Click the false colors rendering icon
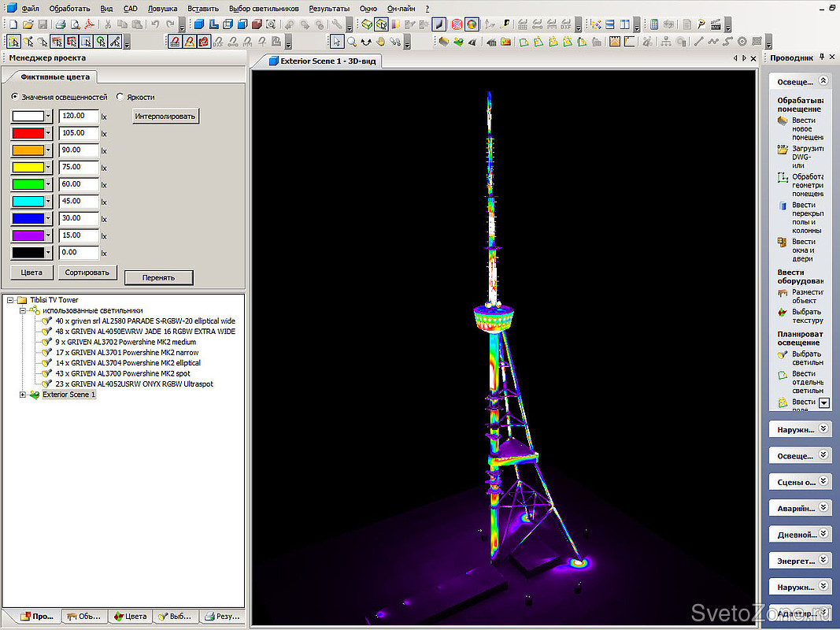This screenshot has width=840, height=630. (x=472, y=24)
